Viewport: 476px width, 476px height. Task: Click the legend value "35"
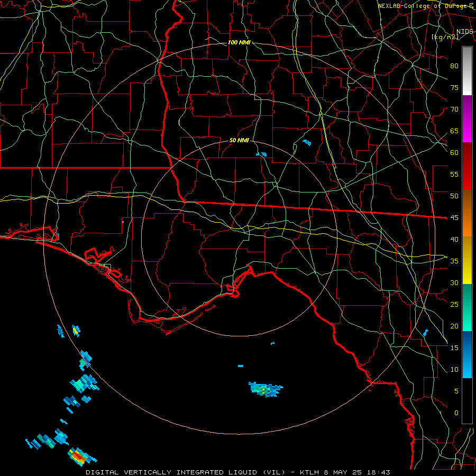tap(454, 261)
